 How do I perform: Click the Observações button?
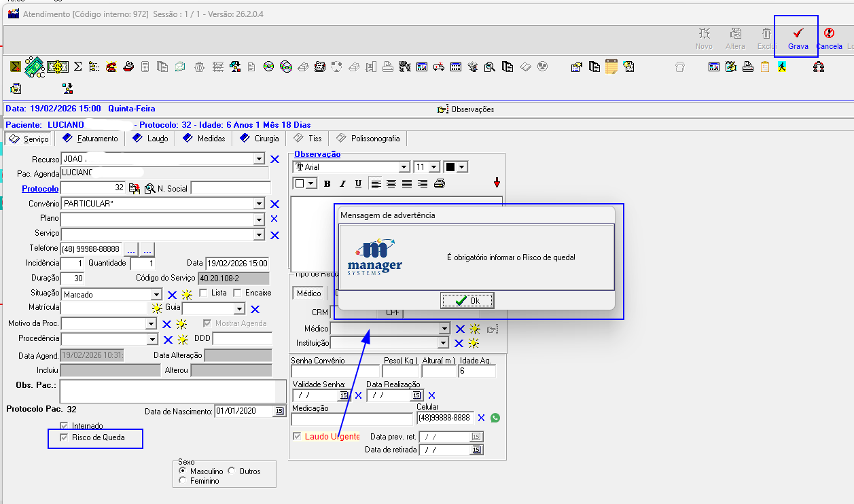tap(466, 109)
